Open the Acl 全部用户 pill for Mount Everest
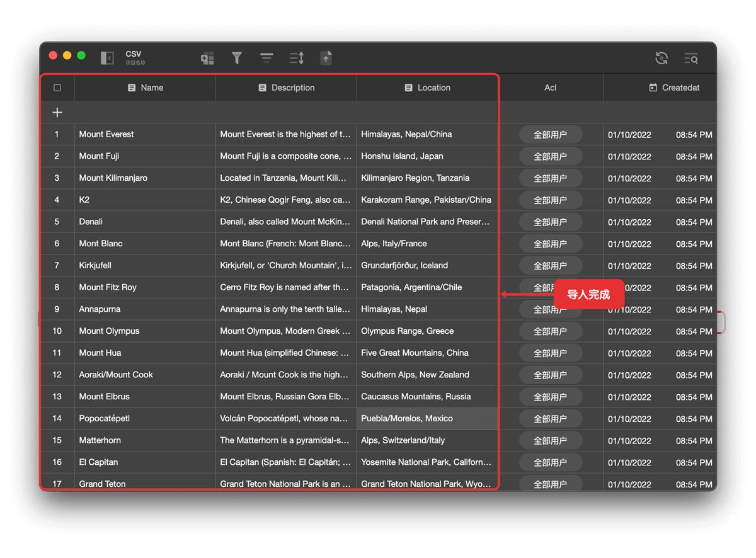 (x=551, y=134)
